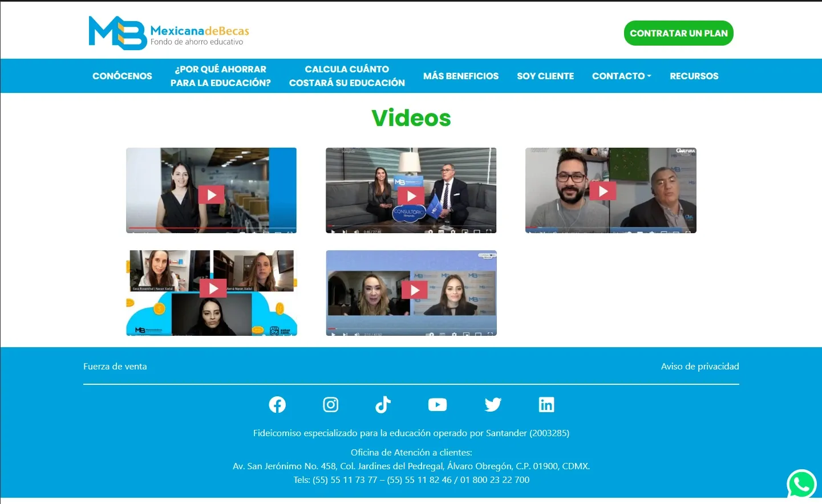Open the Aviso de privacidad link
This screenshot has height=504, width=822.
[x=700, y=367]
